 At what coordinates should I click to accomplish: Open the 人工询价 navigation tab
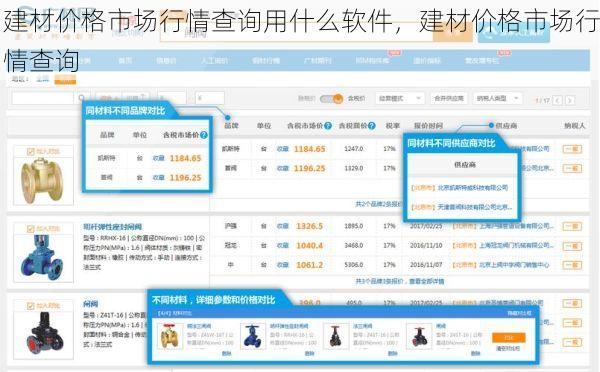click(215, 60)
